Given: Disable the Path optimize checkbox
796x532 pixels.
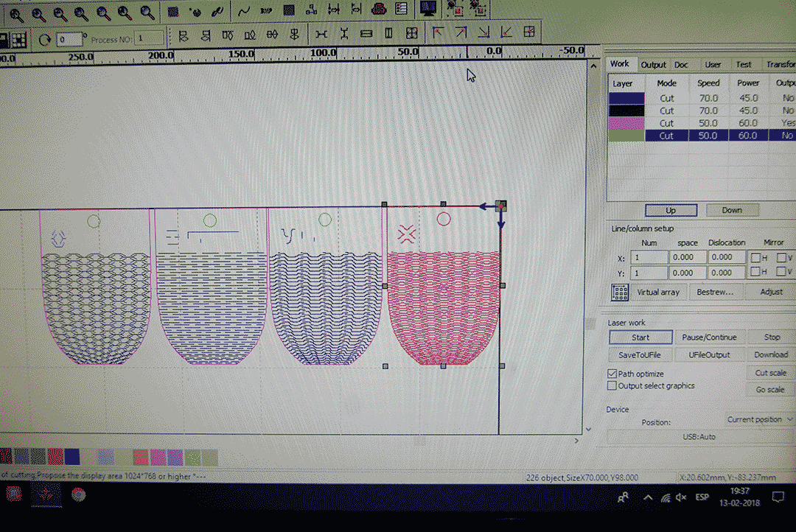Looking at the screenshot, I should coord(612,374).
